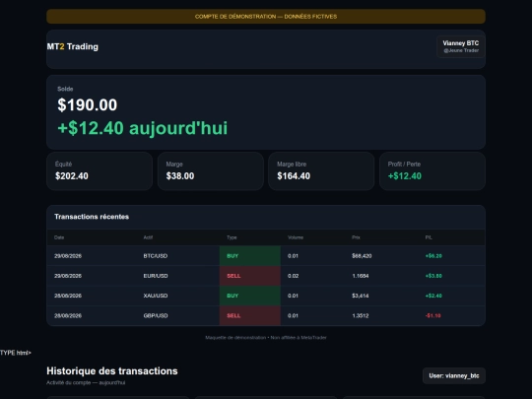Select the $190.00 balance amount

pos(88,104)
